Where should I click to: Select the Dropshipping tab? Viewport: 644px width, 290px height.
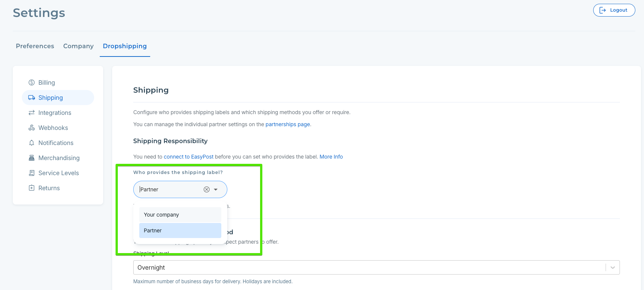[x=125, y=46]
